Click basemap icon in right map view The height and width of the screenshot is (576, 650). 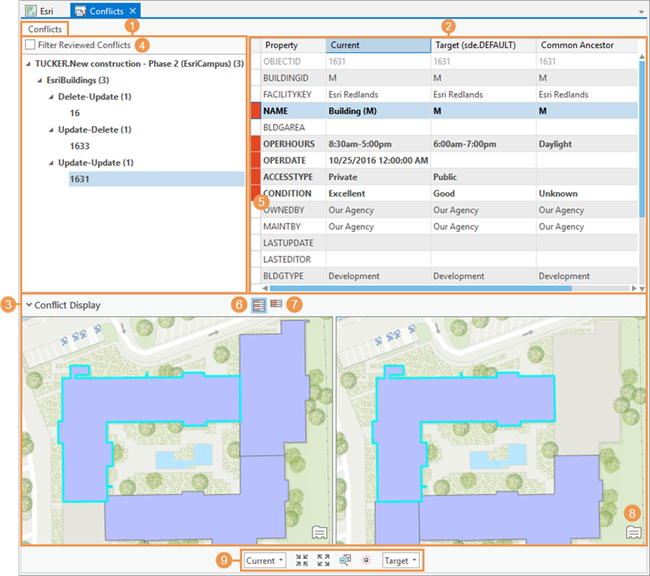[x=633, y=533]
